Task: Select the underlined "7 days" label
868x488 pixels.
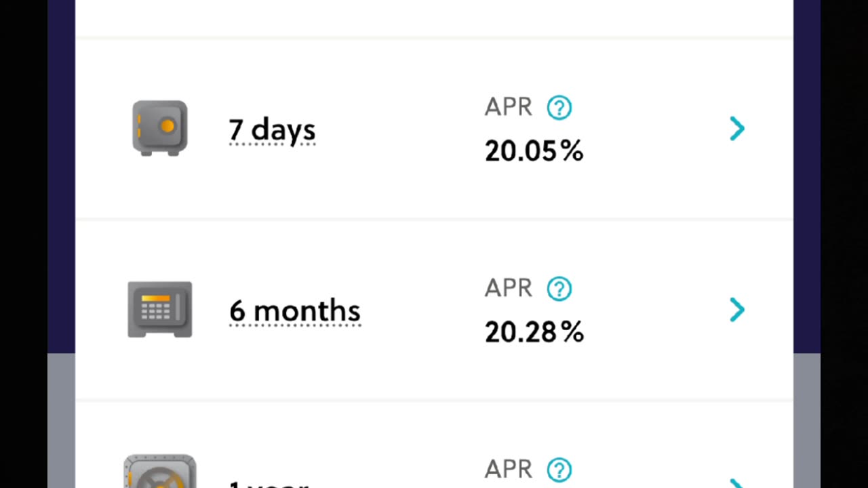Action: click(x=272, y=129)
